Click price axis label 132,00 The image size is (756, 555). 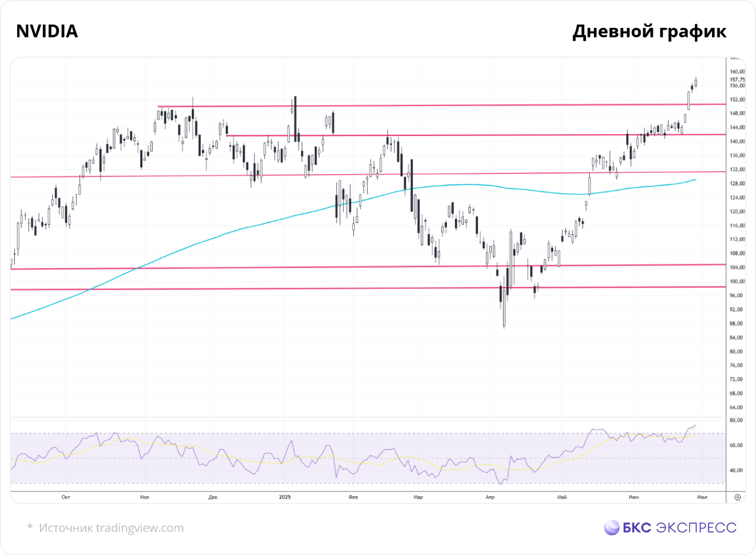737,169
